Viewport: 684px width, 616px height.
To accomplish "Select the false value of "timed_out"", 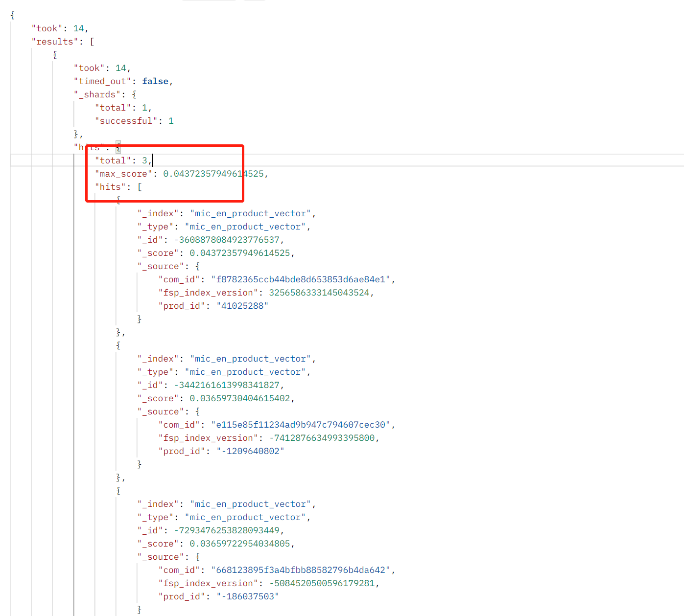I will coord(155,81).
